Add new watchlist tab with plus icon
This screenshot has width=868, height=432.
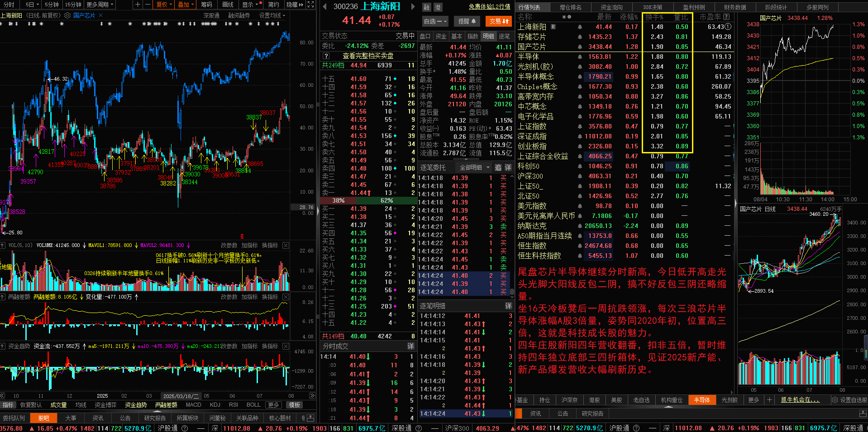click(x=769, y=400)
